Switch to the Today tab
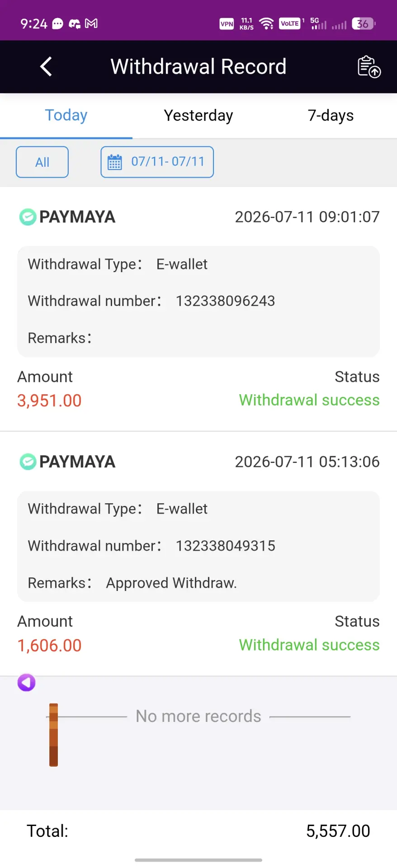 click(66, 115)
